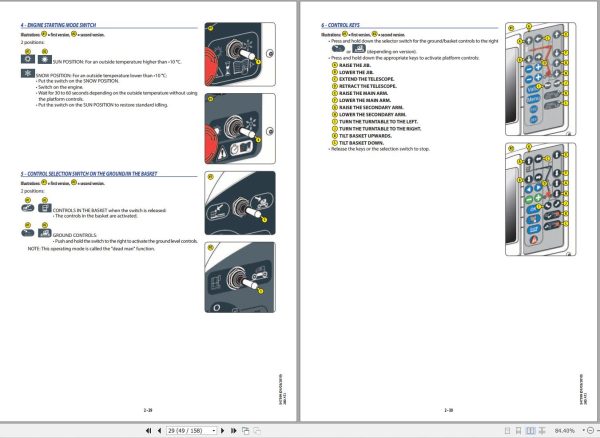Click the second-version ground controls icon
600x438 pixels.
(45, 233)
